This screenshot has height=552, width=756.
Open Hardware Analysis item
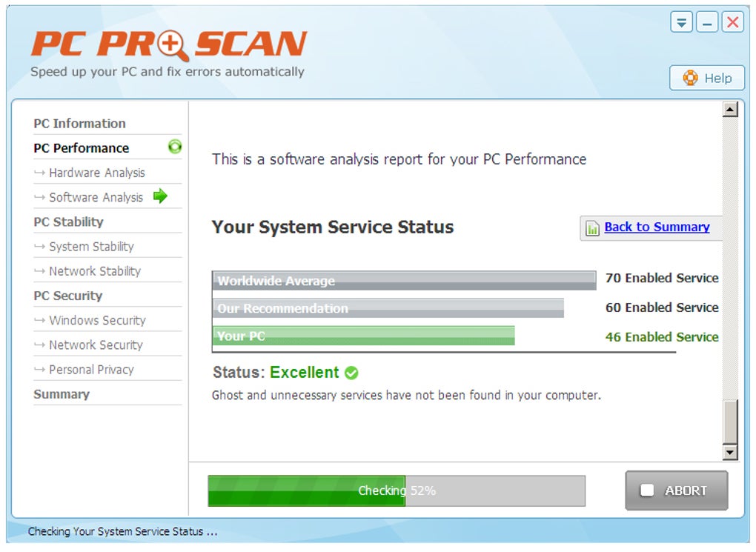96,173
